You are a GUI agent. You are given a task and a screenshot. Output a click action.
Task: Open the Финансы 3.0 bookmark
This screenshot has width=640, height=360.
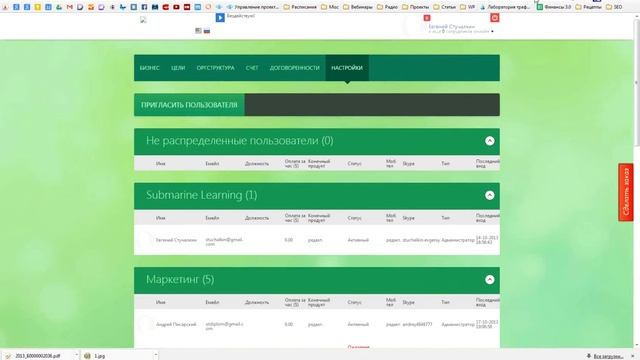[554, 7]
